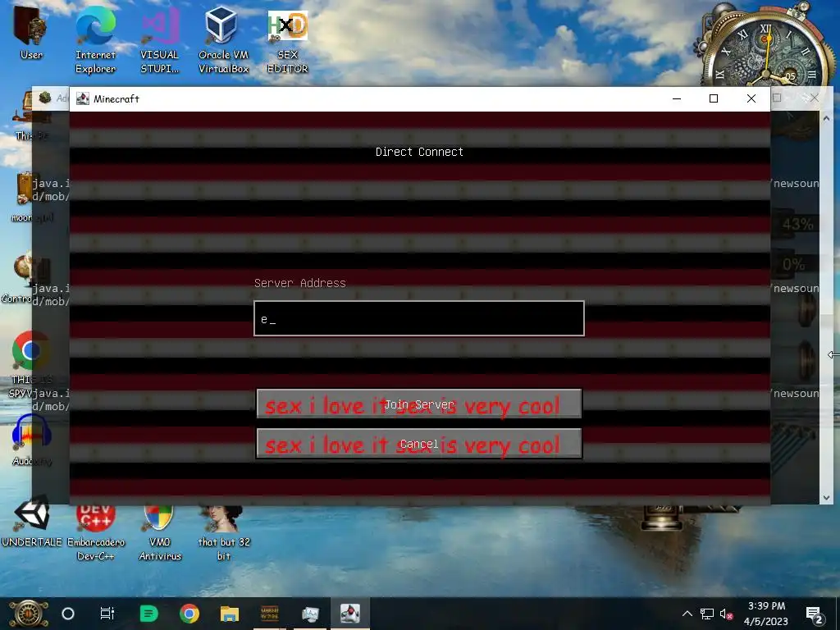The image size is (840, 630).
Task: Click the steampunk clock desktop gadget
Action: 766,46
